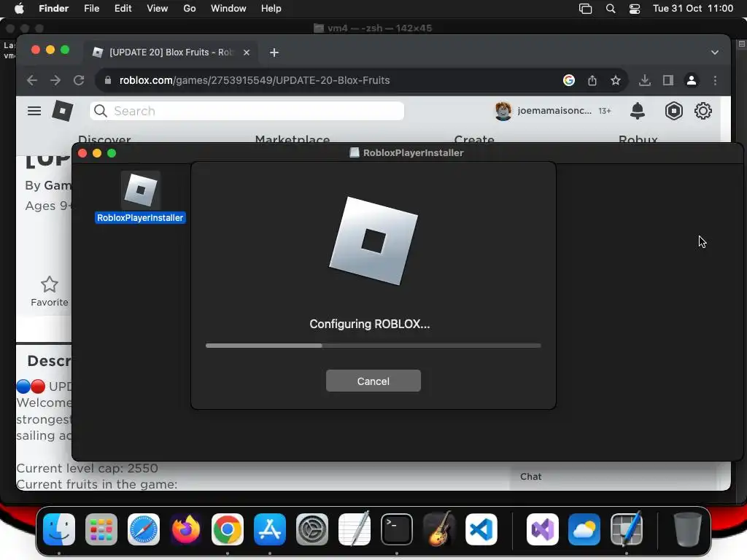Open the Edit menu

coord(123,9)
